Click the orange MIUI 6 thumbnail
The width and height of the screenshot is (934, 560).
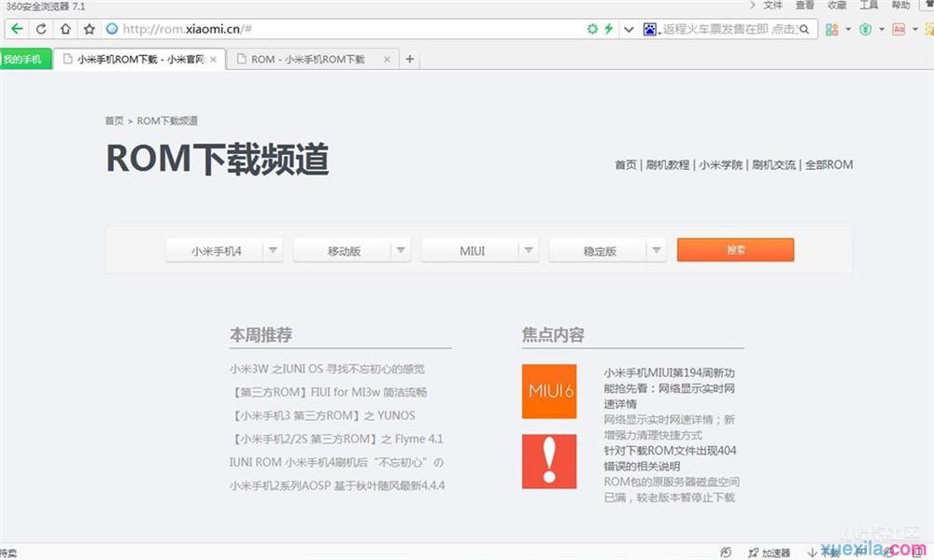point(549,392)
